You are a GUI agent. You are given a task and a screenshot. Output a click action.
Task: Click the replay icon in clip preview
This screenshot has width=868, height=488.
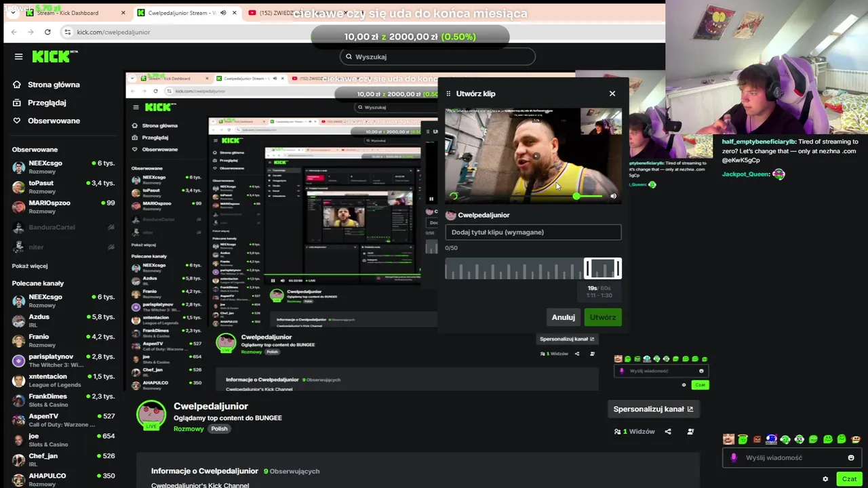pyautogui.click(x=454, y=196)
